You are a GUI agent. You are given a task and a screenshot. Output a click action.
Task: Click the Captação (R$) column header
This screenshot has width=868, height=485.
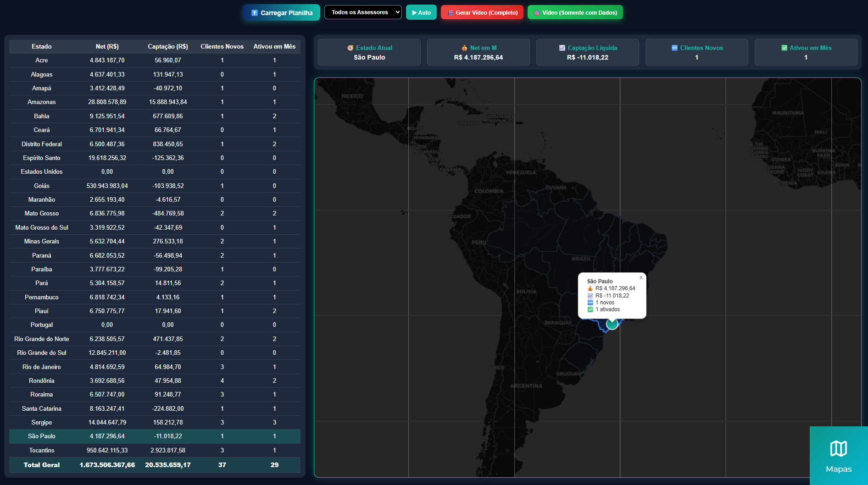point(167,47)
